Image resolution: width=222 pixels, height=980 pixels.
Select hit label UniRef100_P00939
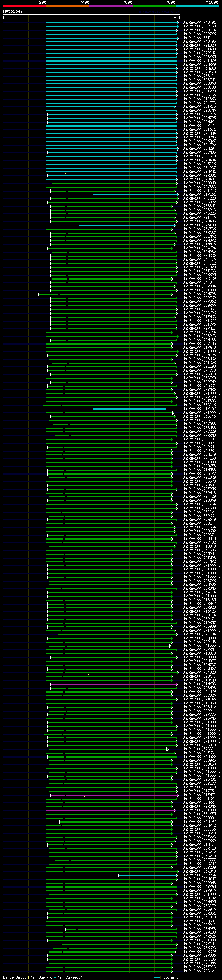point(199,626)
